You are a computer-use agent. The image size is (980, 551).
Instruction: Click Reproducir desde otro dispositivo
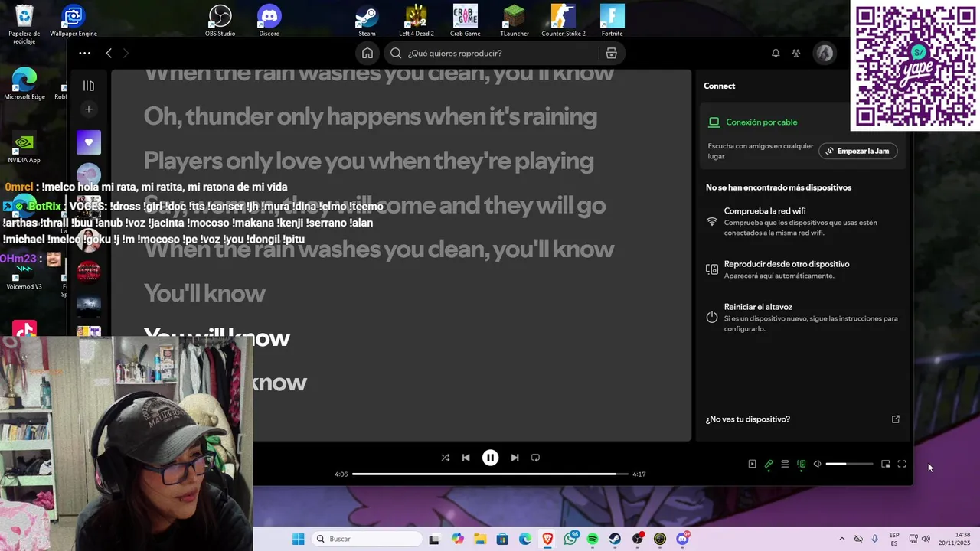click(x=802, y=269)
